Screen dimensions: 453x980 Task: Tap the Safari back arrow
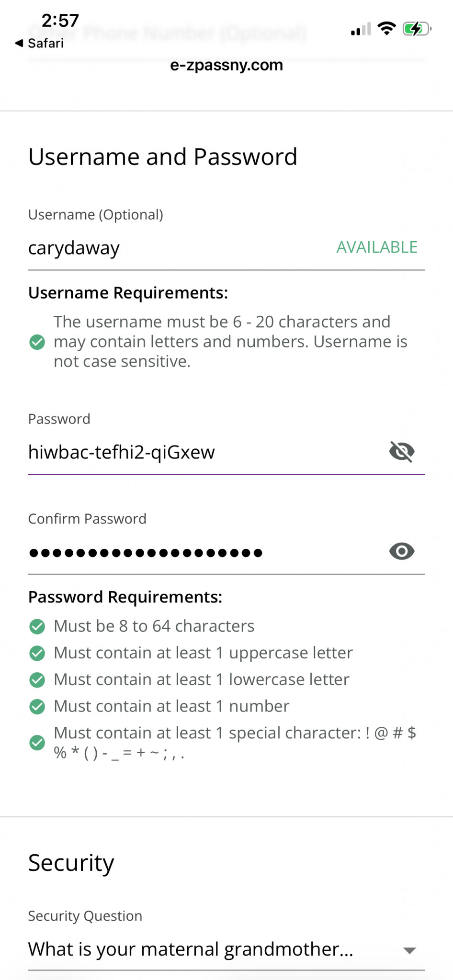point(19,43)
